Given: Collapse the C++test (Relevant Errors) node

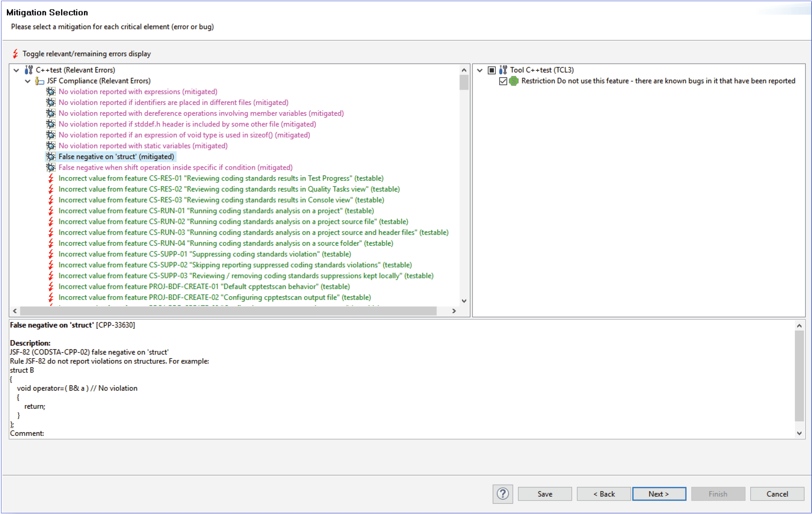Looking at the screenshot, I should 16,69.
